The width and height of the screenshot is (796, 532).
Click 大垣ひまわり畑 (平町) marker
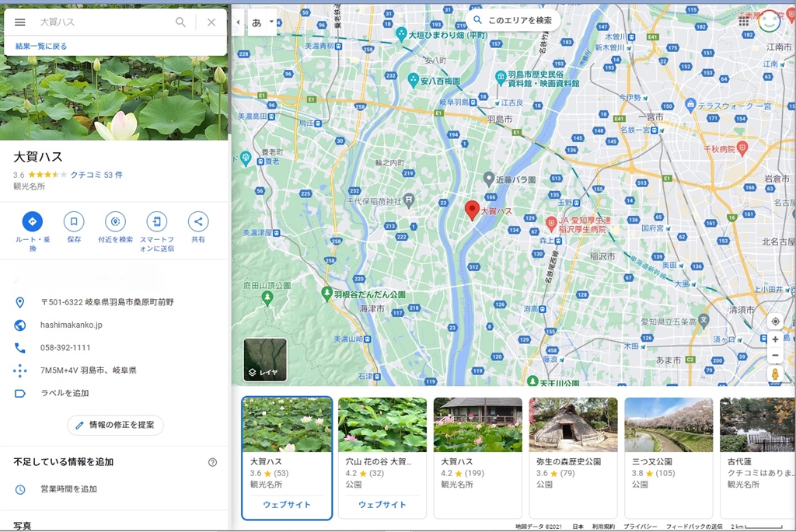pyautogui.click(x=401, y=34)
